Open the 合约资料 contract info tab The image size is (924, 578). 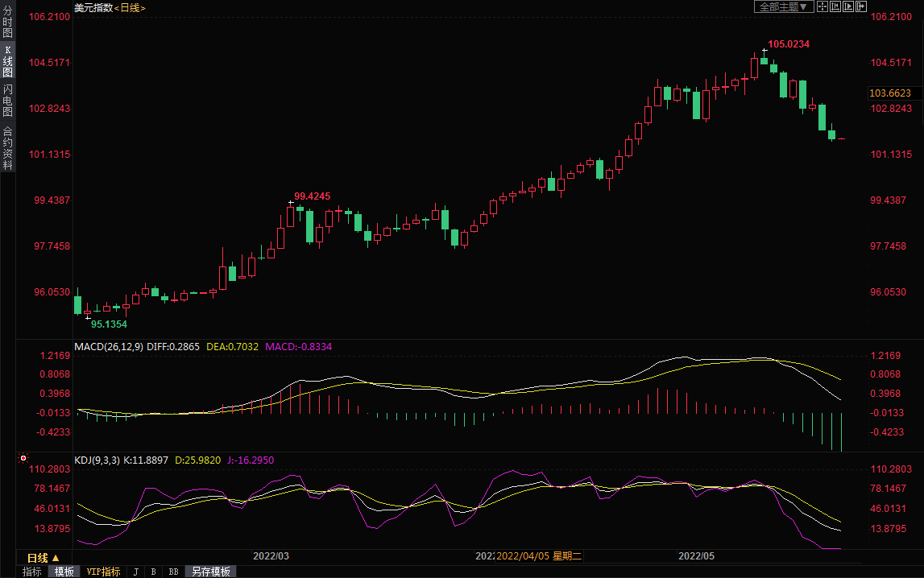[x=7, y=147]
